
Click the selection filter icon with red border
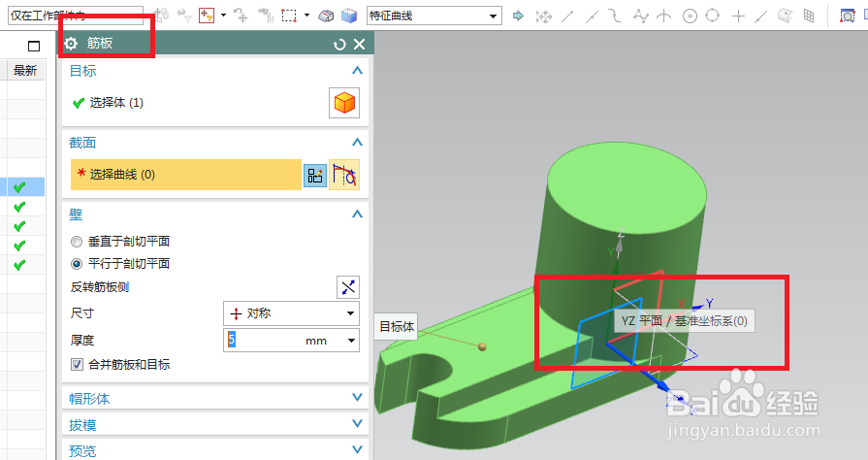(207, 16)
